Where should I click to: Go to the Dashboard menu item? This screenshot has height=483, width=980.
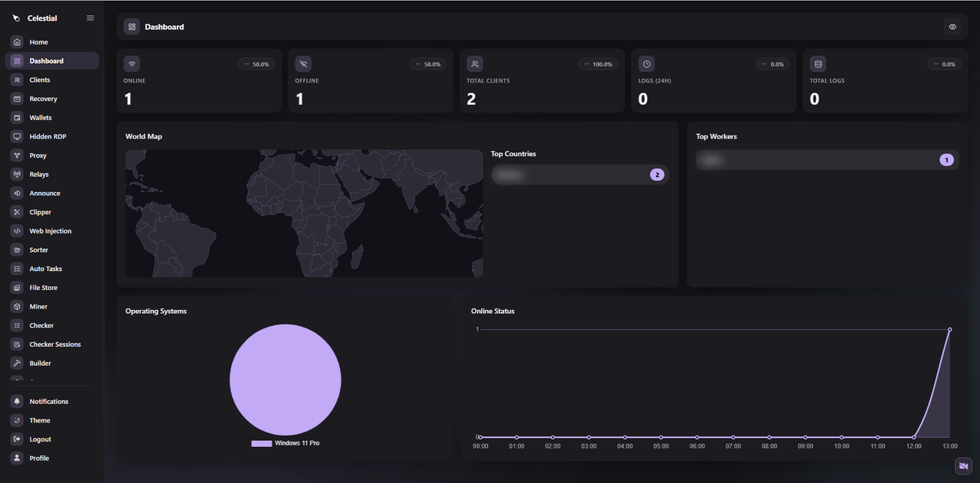click(x=52, y=61)
